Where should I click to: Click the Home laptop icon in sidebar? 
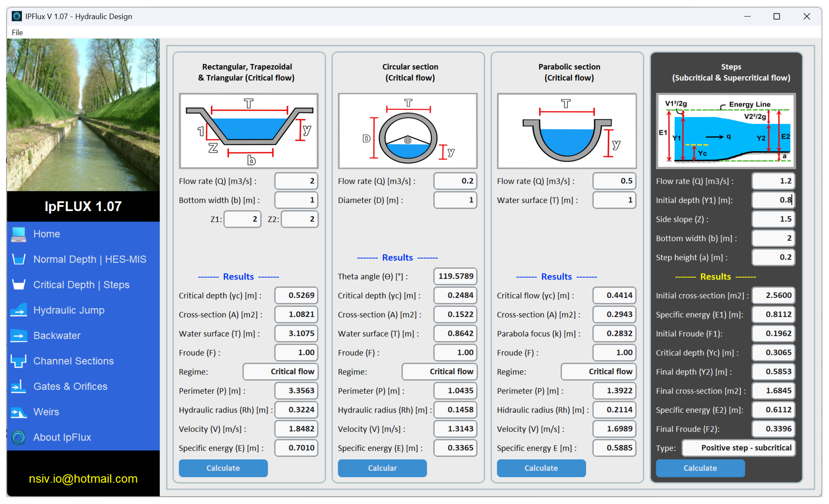[x=19, y=234]
